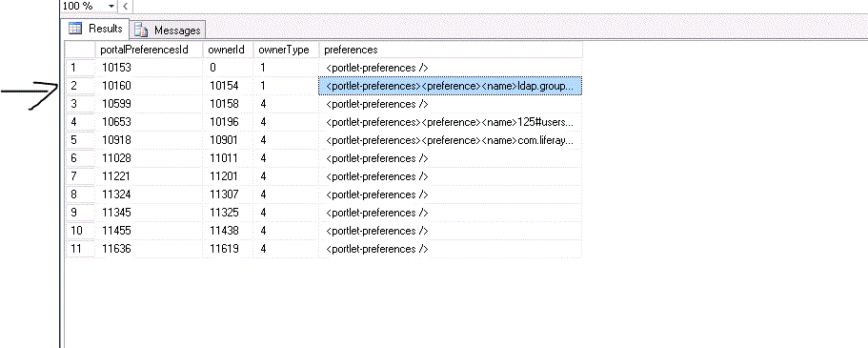The image size is (868, 348).
Task: Click ownerId cell 11011
Action: (229, 158)
